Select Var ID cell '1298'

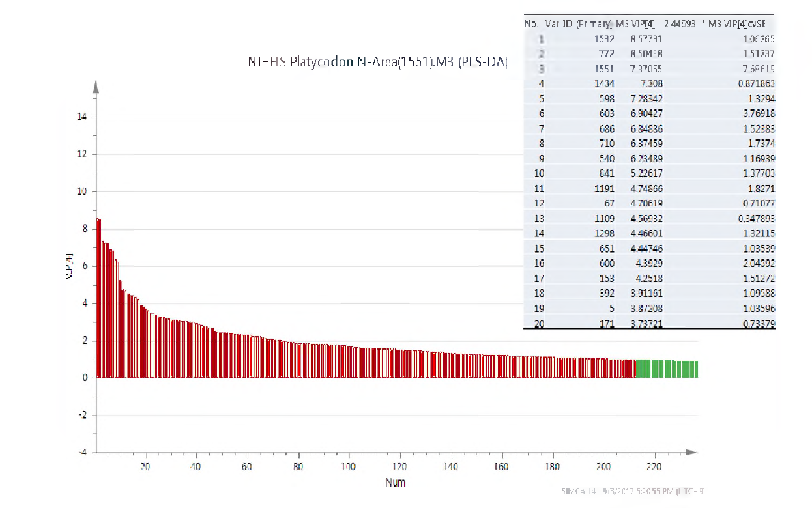[604, 233]
